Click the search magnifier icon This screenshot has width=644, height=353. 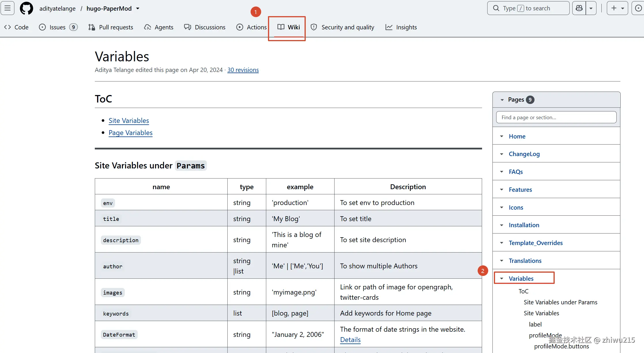[x=496, y=8]
